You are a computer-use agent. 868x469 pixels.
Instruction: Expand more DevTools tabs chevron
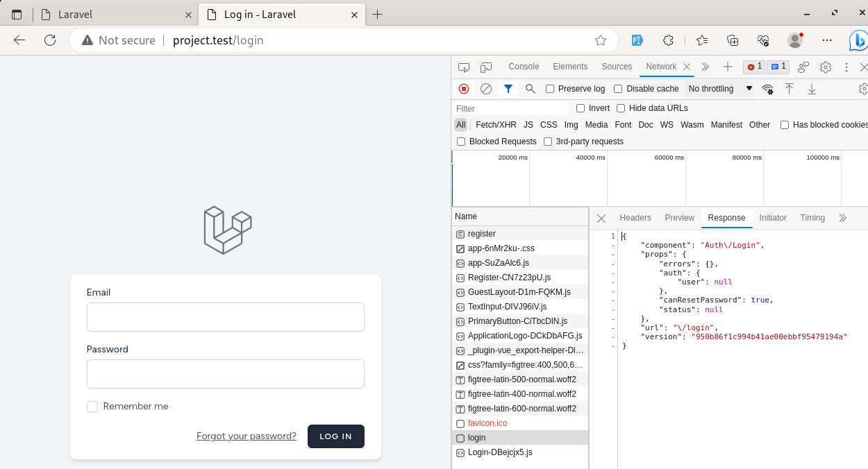click(705, 67)
